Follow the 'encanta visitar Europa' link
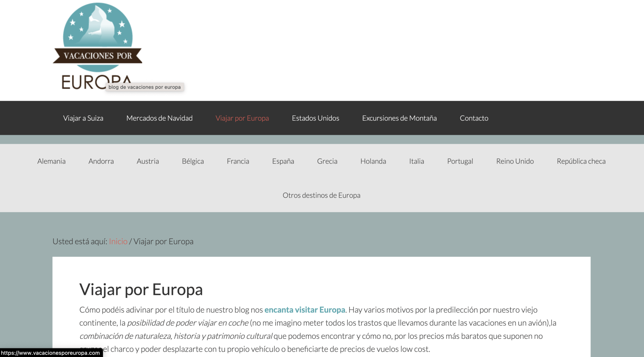The height and width of the screenshot is (357, 644). (304, 310)
